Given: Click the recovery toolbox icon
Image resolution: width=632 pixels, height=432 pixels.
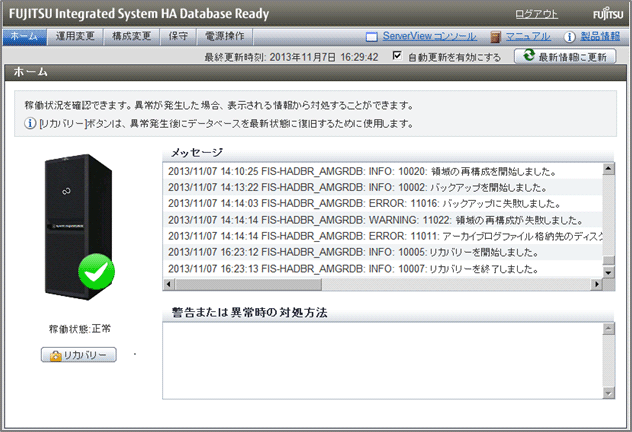Looking at the screenshot, I should coord(55,355).
